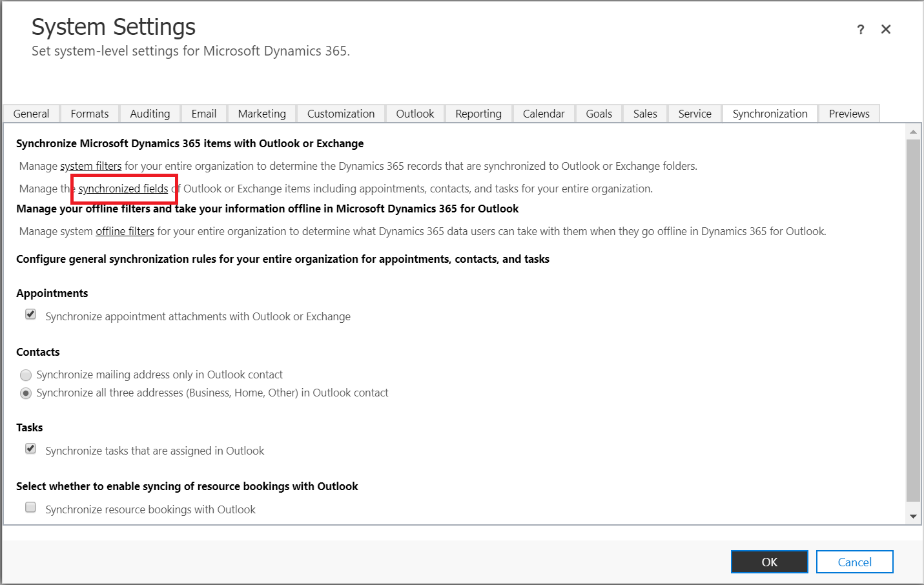Viewport: 924px width, 585px height.
Task: Open the Previews tab
Action: [x=849, y=114]
